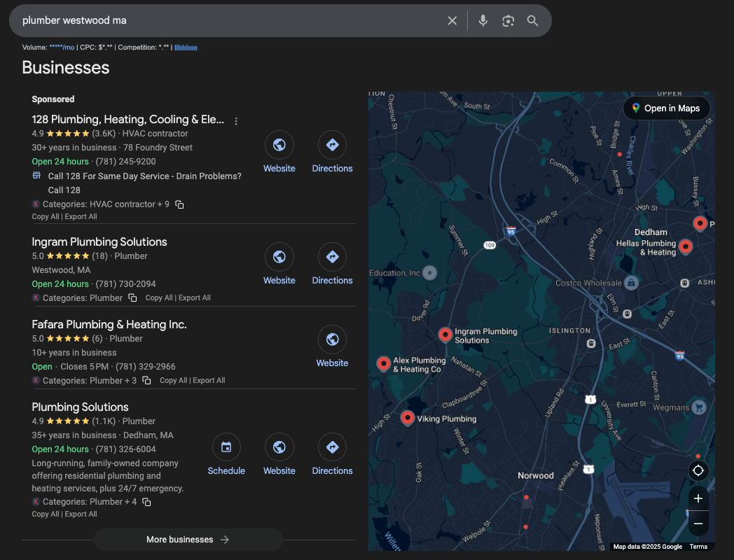Click the 1.1K reviews rating for Plumbing Solutions

pyautogui.click(x=74, y=421)
